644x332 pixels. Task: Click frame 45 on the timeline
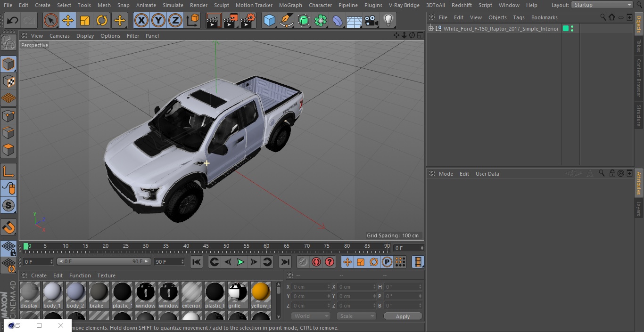(x=206, y=247)
